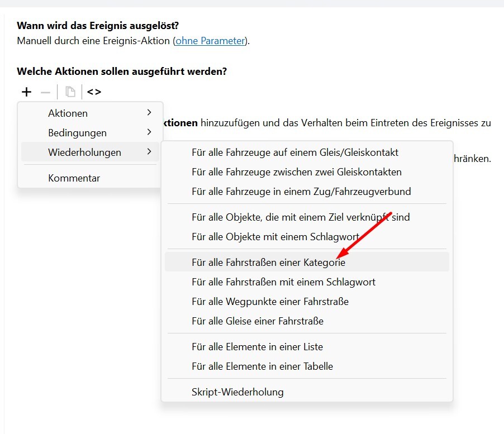
Task: Select the Kommentar menu entry
Action: [x=74, y=178]
